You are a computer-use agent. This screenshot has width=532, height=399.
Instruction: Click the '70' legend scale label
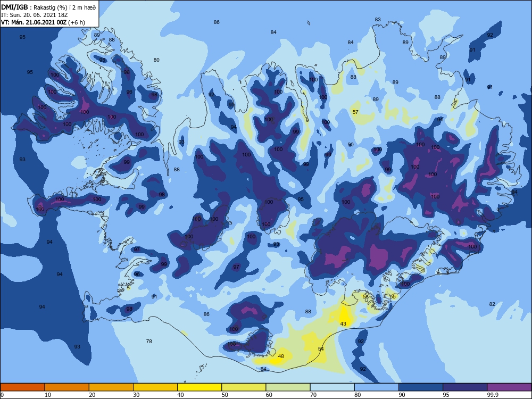point(313,395)
